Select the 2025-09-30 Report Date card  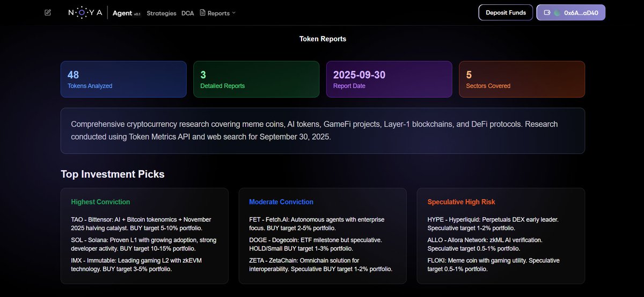(x=389, y=79)
